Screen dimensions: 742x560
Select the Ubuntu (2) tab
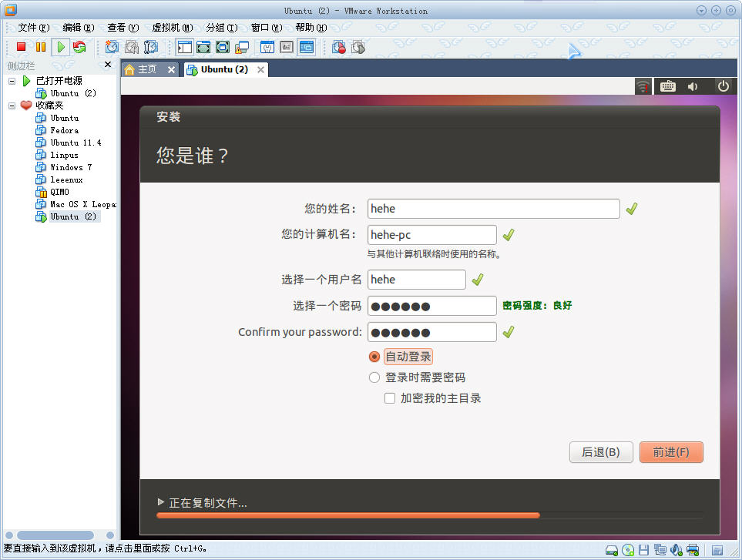(223, 69)
